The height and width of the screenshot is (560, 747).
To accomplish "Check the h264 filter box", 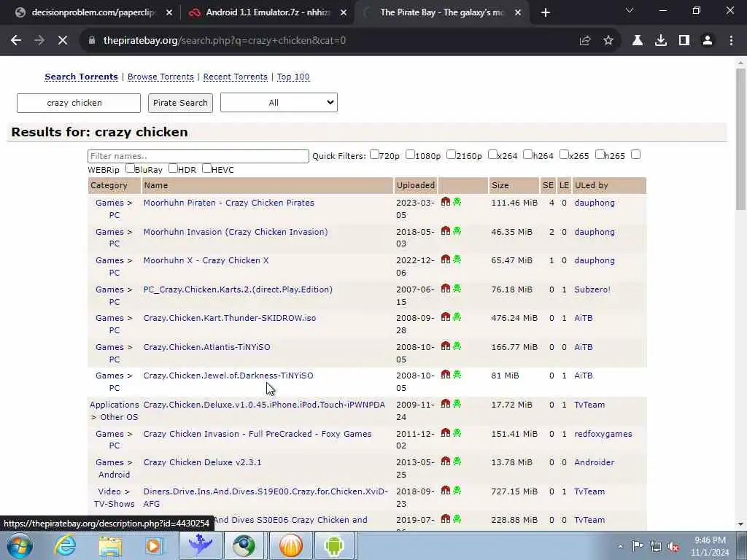I will [x=528, y=155].
